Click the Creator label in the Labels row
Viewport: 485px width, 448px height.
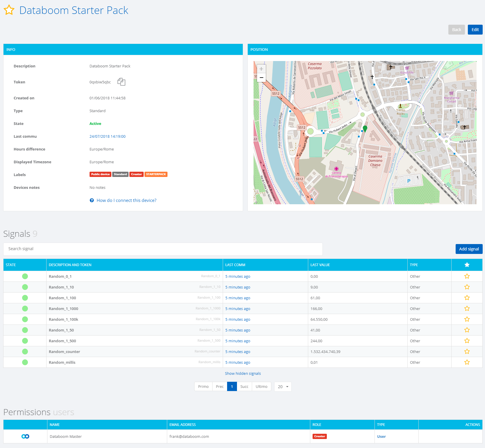[x=136, y=174]
